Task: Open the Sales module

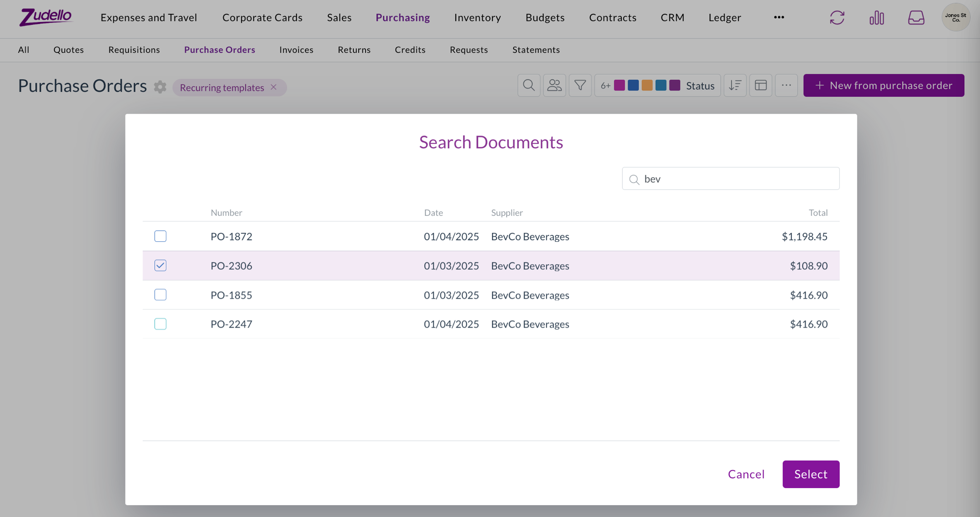Action: click(x=340, y=18)
